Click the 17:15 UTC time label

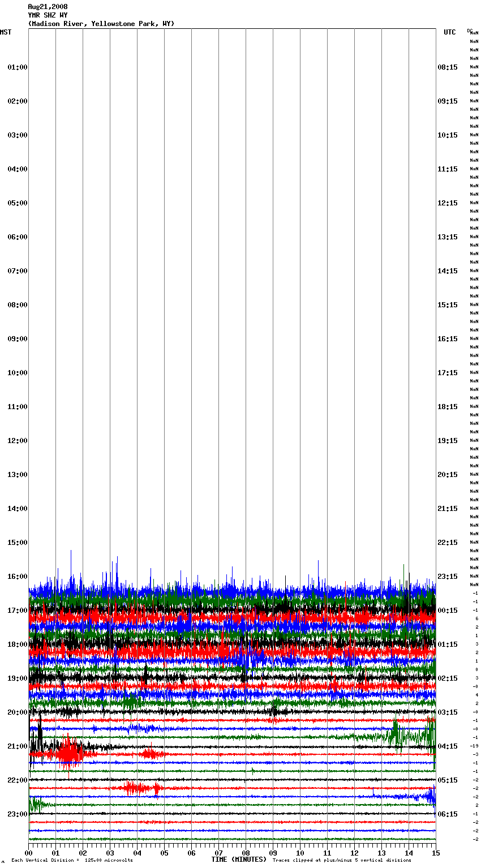448,373
